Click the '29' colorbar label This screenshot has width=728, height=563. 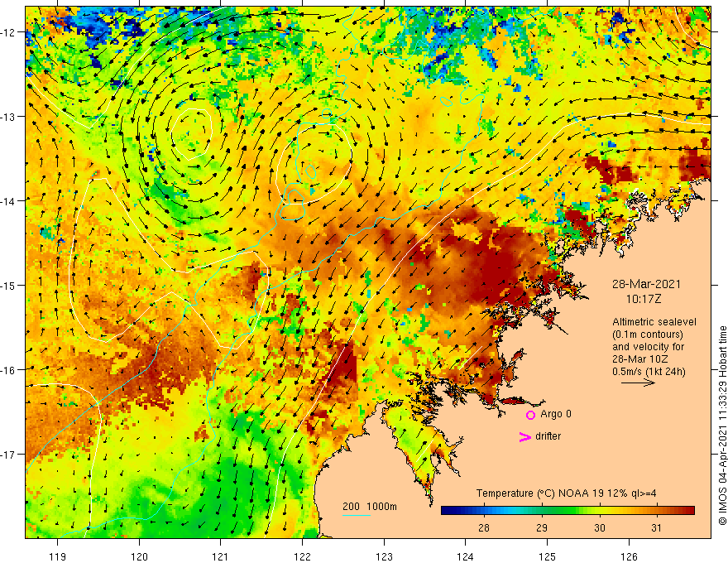point(541,527)
